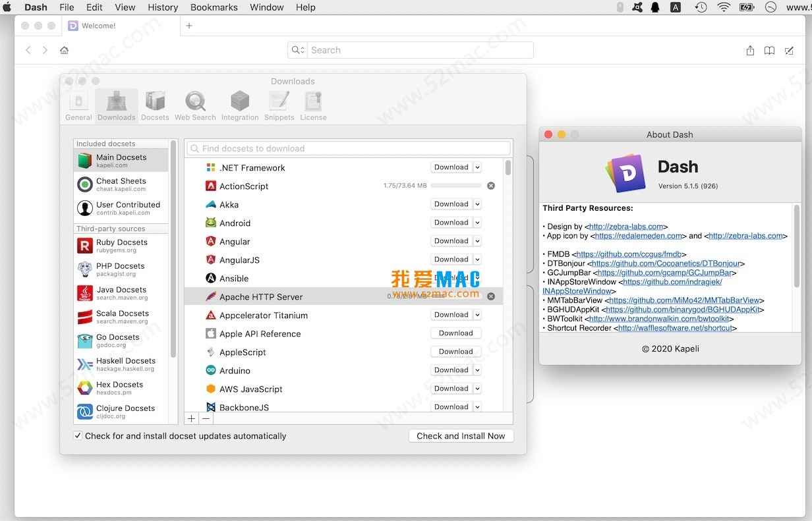Select Ruby Docsets in third-party sources
Viewport: 812px width, 521px height.
[121, 246]
